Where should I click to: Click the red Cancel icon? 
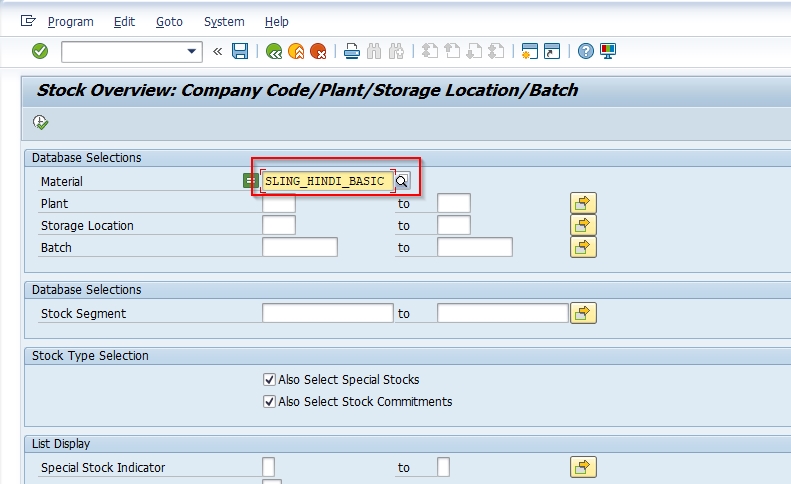318,51
